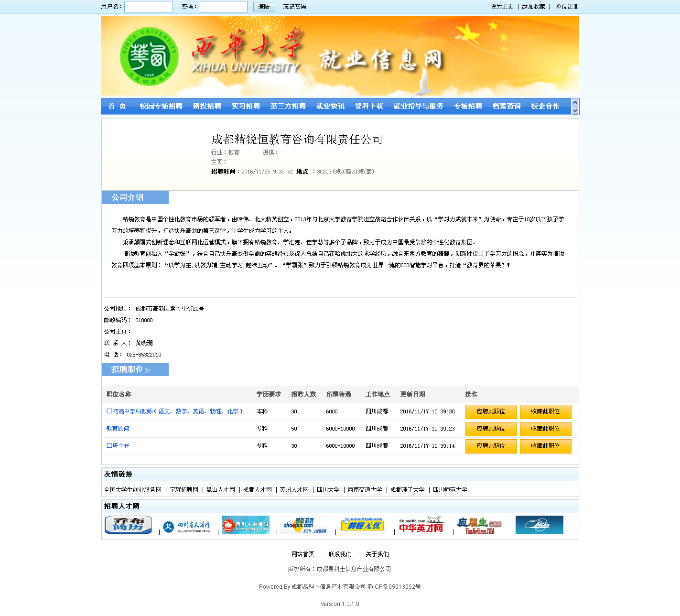
Task: Select 档案查询 from the navigation bar
Action: pyautogui.click(x=507, y=106)
